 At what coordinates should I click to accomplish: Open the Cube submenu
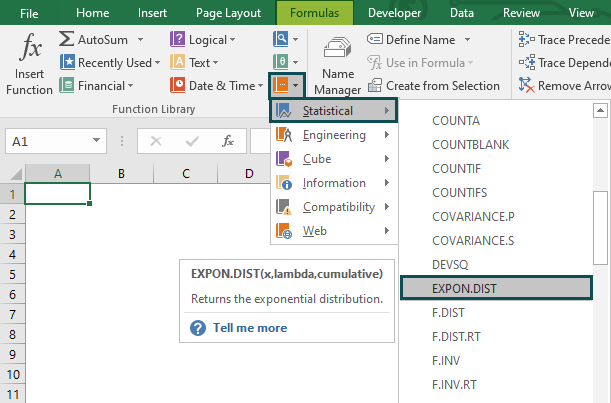pos(334,159)
